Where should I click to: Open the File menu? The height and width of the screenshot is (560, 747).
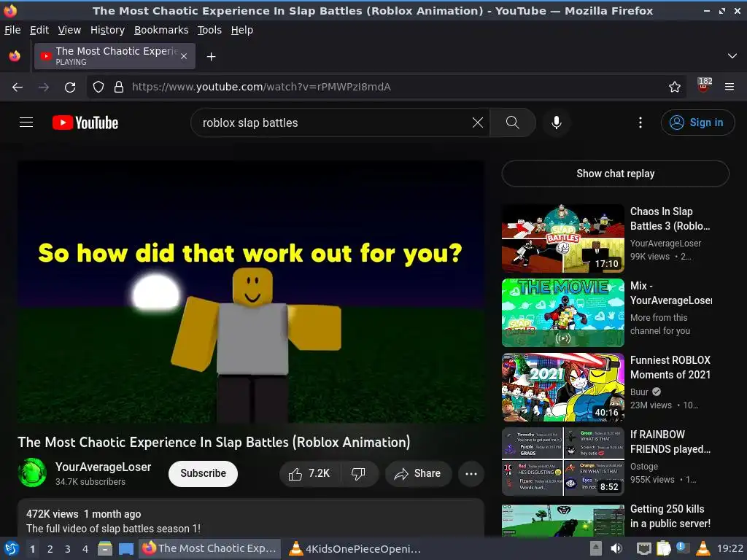coord(12,30)
